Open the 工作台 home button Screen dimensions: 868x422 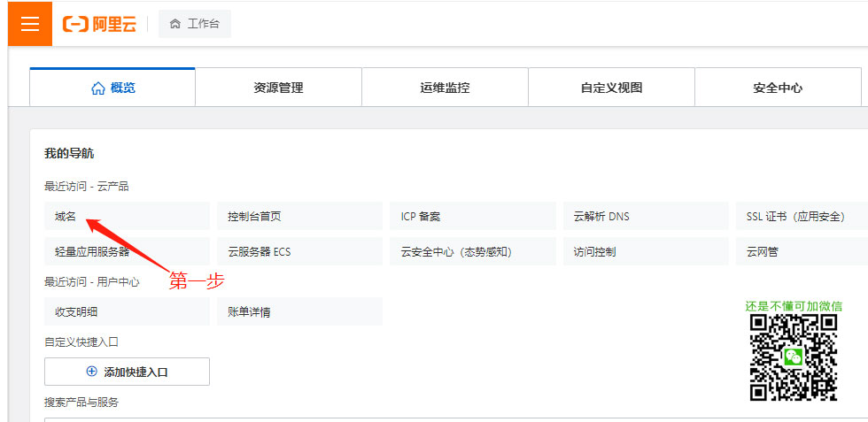tap(195, 24)
